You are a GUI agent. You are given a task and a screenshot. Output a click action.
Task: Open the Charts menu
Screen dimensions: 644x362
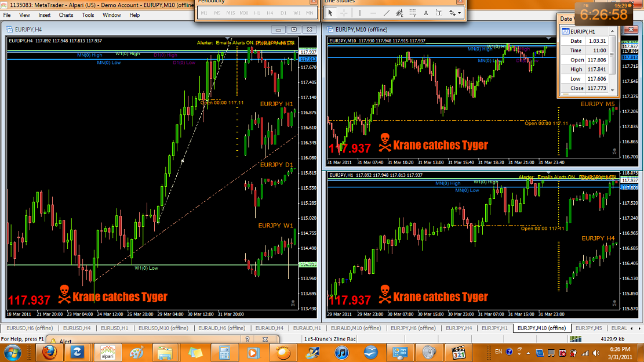click(66, 15)
